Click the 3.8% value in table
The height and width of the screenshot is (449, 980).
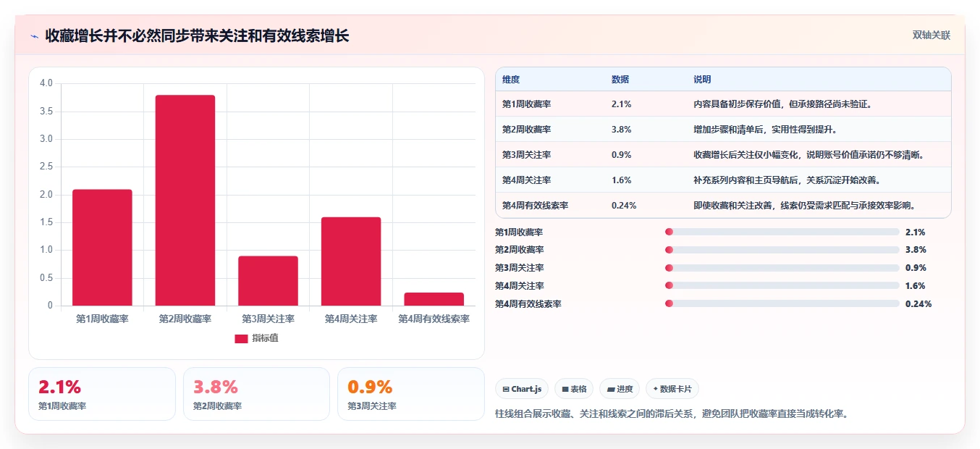point(622,130)
